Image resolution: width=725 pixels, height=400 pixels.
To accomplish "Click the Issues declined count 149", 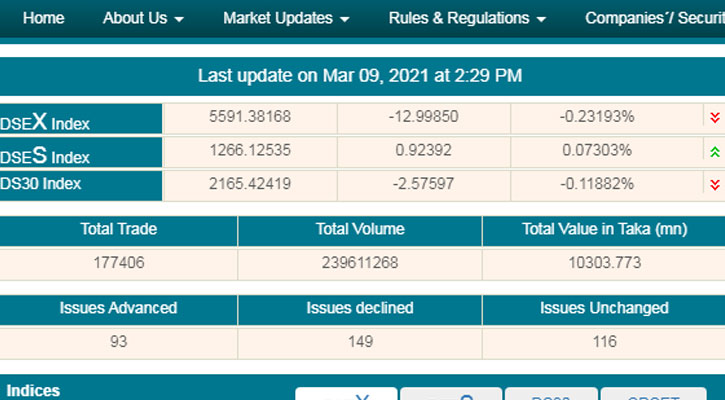I will [360, 342].
